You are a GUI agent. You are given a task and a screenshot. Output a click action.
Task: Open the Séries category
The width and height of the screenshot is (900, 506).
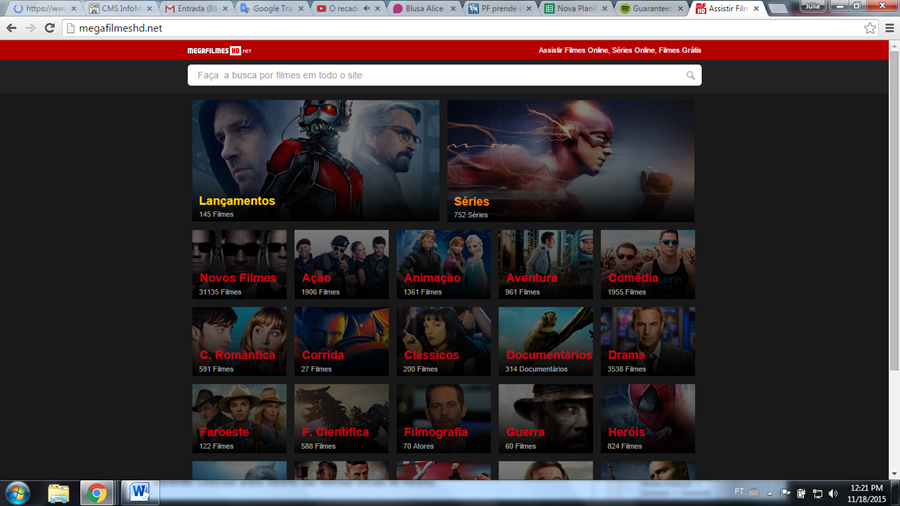(x=570, y=160)
